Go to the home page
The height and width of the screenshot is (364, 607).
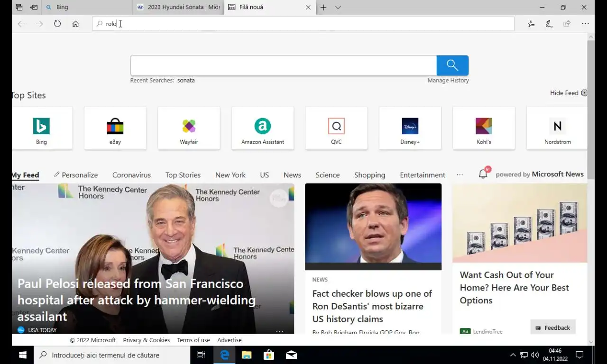click(75, 24)
